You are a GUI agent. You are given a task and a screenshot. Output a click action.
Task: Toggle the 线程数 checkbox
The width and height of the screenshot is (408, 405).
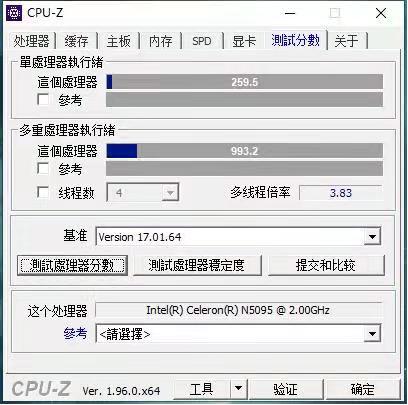point(43,192)
